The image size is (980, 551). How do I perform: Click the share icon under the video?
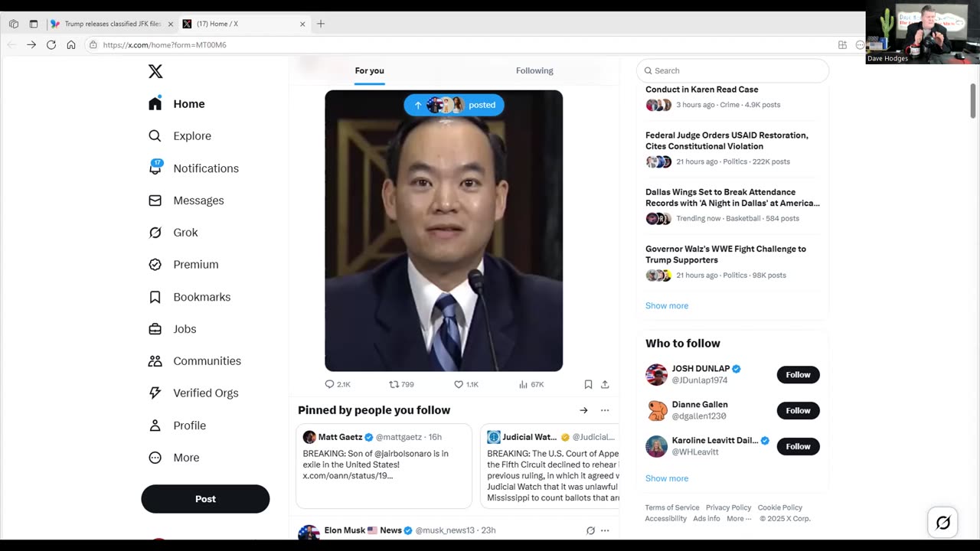(605, 384)
